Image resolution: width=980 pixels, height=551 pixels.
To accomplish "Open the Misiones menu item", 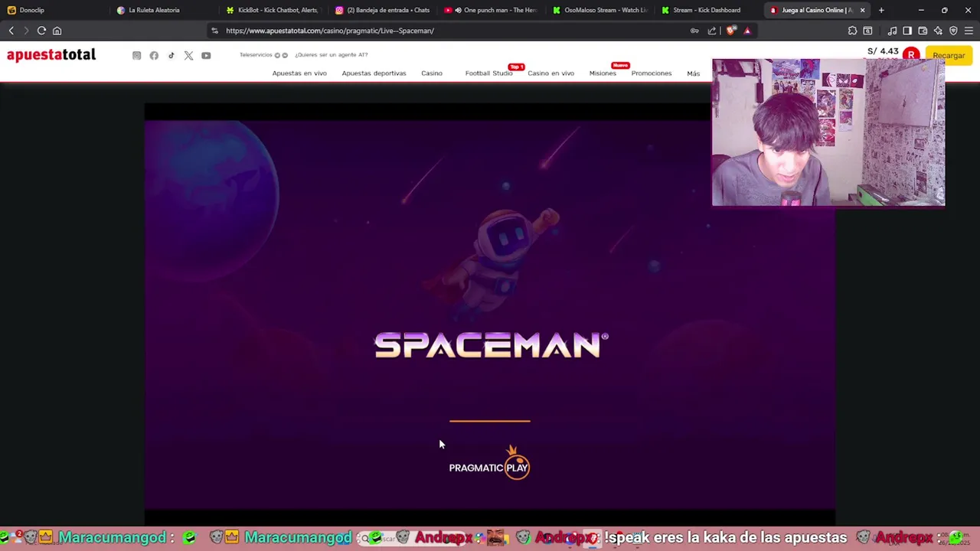I will click(x=603, y=73).
